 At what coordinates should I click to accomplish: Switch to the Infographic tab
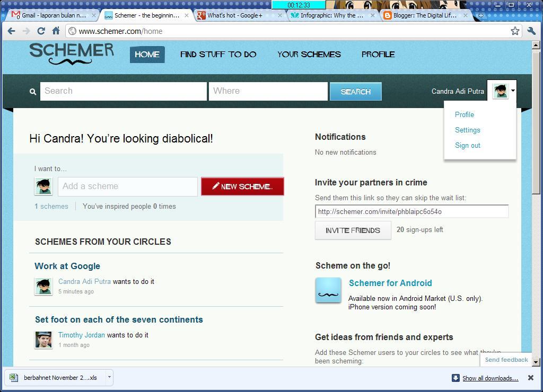(332, 15)
